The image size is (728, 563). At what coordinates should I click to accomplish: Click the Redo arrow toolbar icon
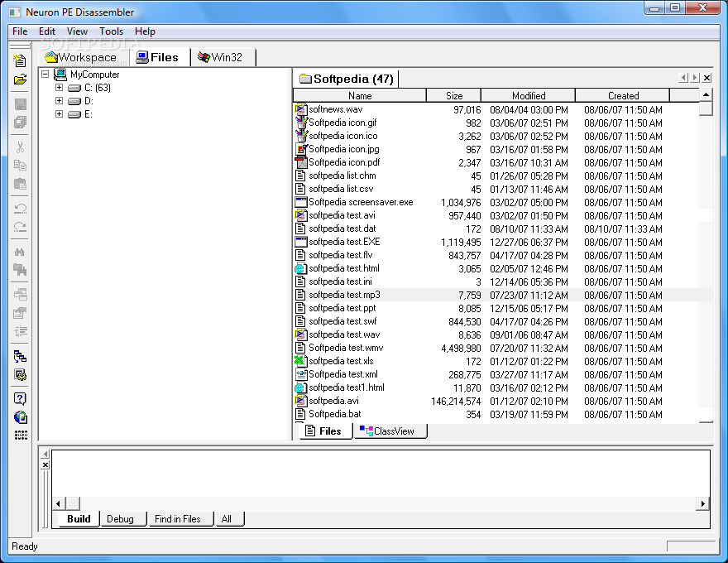click(x=20, y=227)
